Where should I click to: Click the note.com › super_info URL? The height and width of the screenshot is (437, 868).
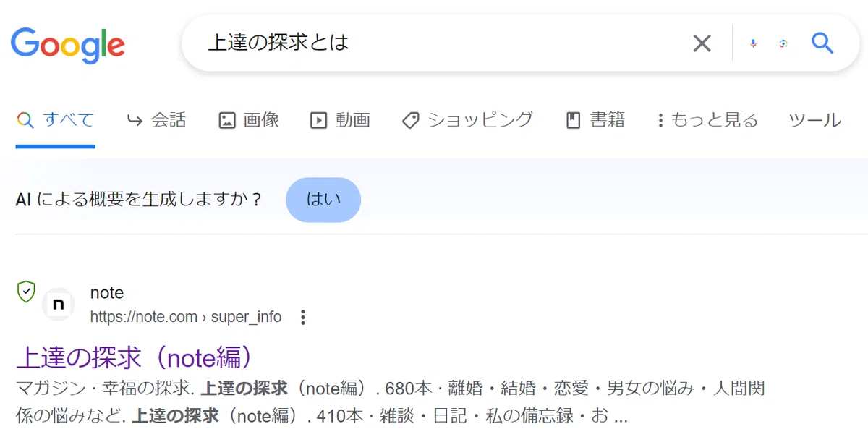(x=186, y=317)
